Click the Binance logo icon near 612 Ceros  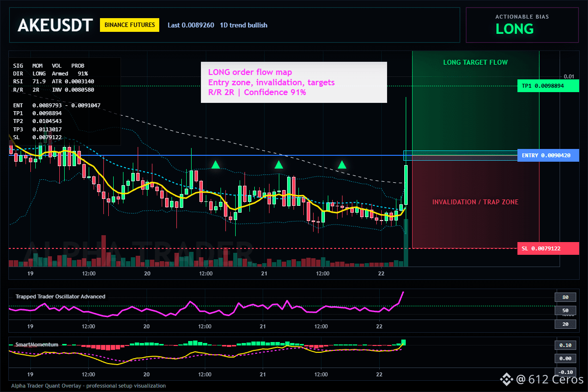pyautogui.click(x=506, y=379)
